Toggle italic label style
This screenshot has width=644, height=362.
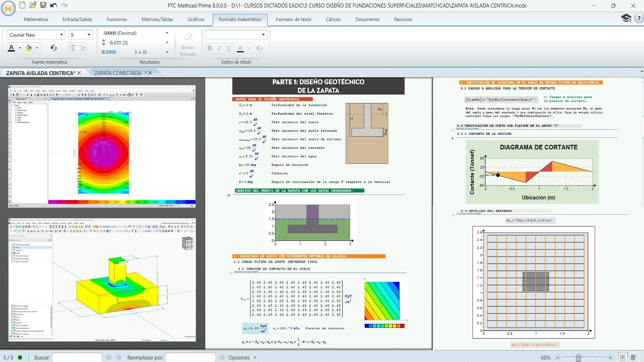point(219,48)
